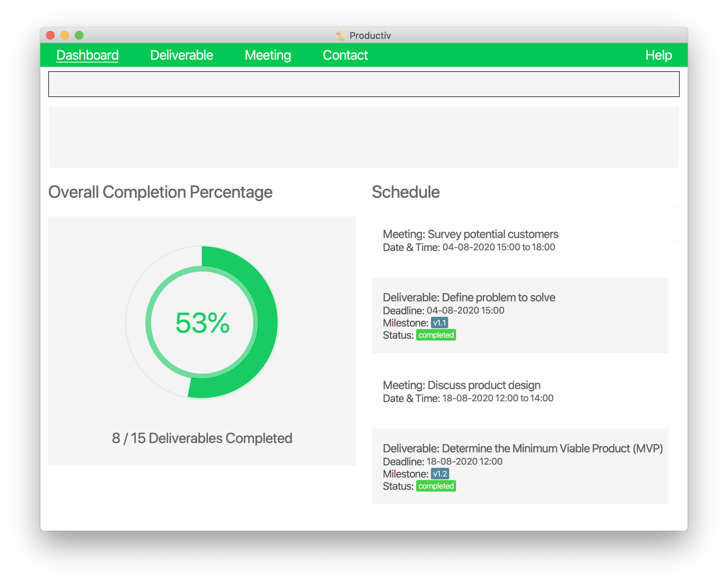Image resolution: width=728 pixels, height=584 pixels.
Task: Select Meeting: Survey potential customers entry
Action: pos(520,240)
